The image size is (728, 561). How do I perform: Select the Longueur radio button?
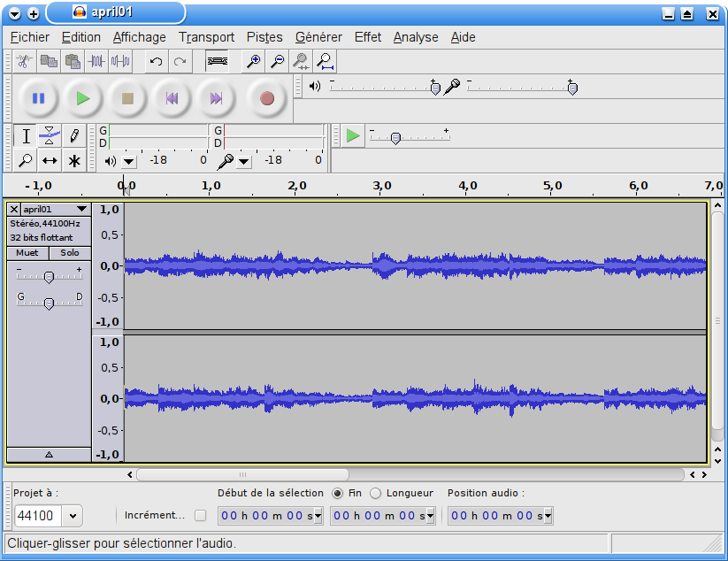click(x=375, y=493)
